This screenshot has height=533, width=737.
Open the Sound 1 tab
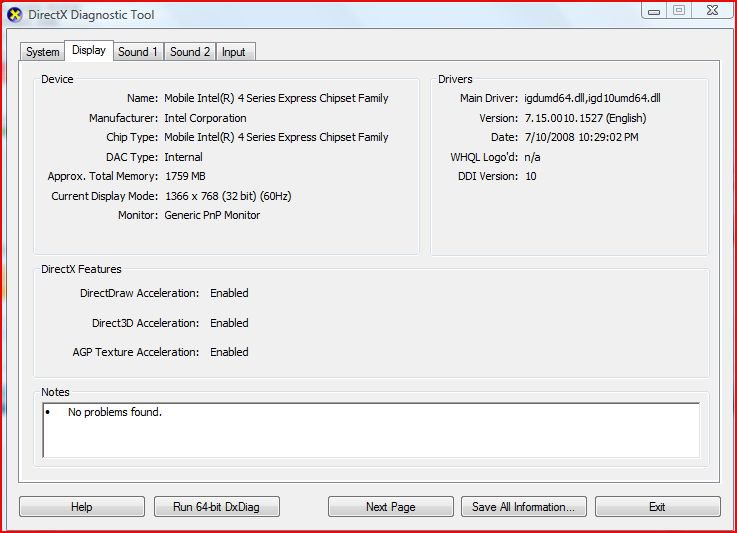click(x=138, y=52)
